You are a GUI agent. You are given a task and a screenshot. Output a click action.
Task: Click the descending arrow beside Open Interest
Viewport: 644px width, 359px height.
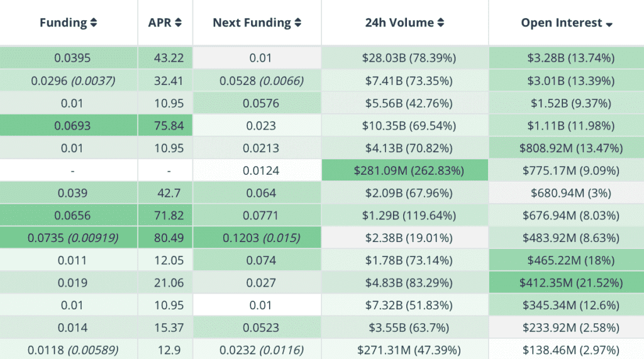click(x=609, y=24)
